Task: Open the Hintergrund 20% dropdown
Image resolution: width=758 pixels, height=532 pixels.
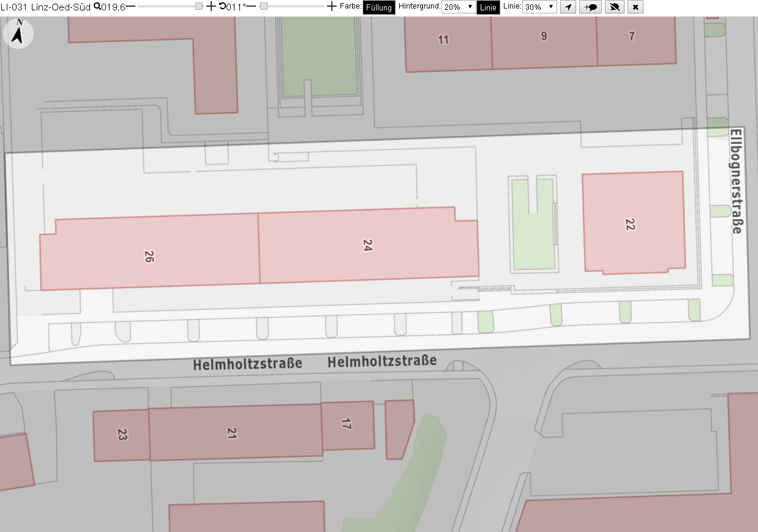Action: coord(458,7)
